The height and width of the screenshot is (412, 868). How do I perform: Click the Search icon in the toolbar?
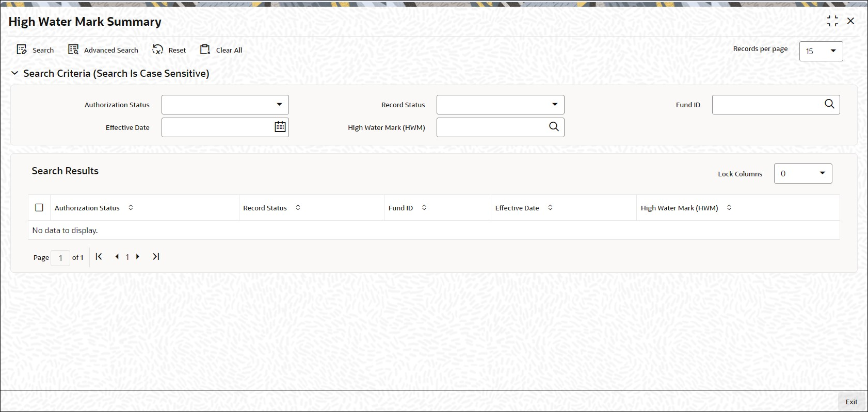(22, 50)
